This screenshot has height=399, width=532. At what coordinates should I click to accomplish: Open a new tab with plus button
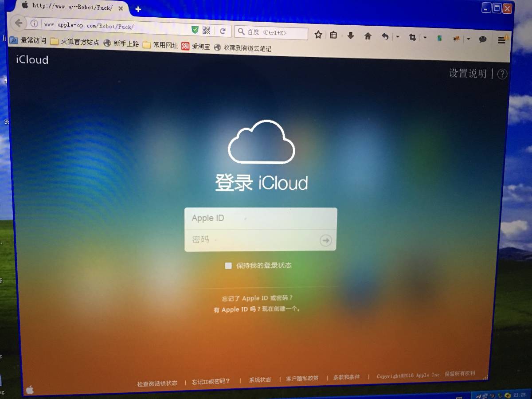(138, 9)
